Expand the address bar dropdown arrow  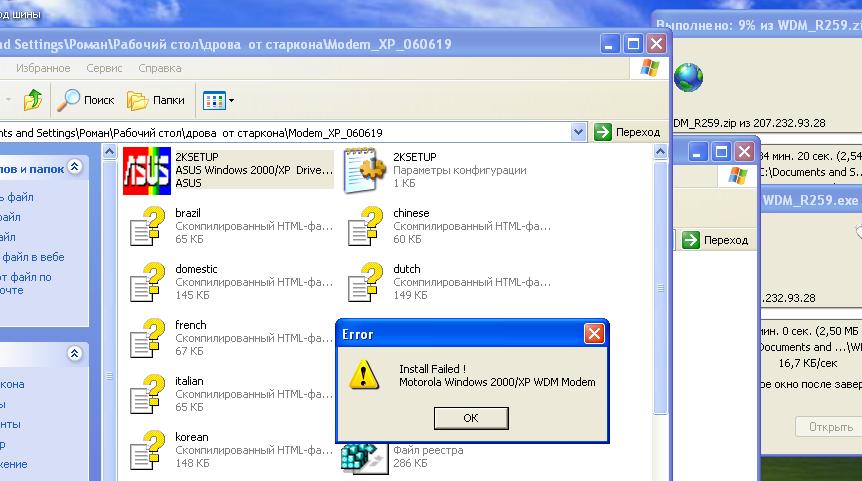(x=579, y=132)
